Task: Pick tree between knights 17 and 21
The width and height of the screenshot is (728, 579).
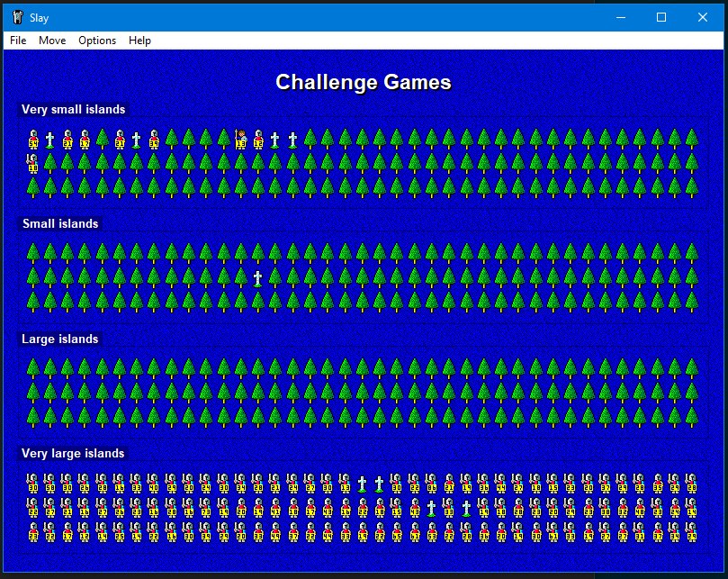Action: tap(102, 139)
